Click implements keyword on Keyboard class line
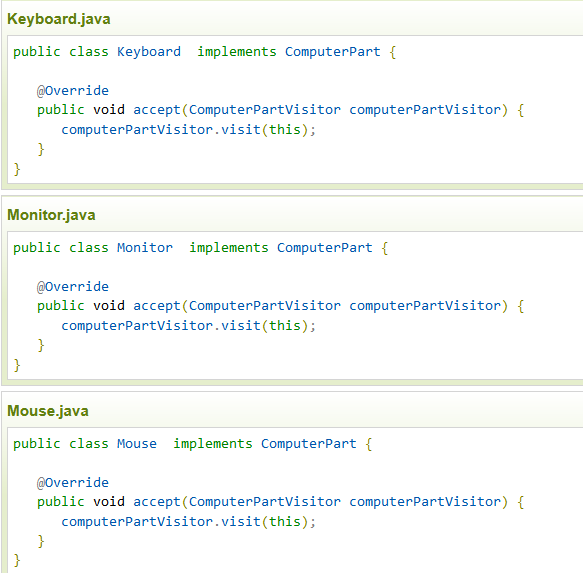Image resolution: width=583 pixels, height=573 pixels. (237, 52)
